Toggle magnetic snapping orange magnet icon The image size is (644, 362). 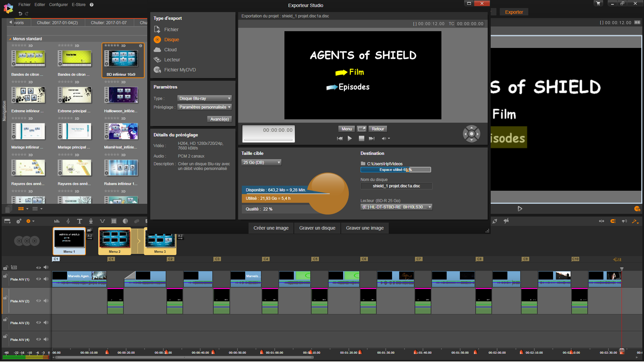click(x=613, y=221)
